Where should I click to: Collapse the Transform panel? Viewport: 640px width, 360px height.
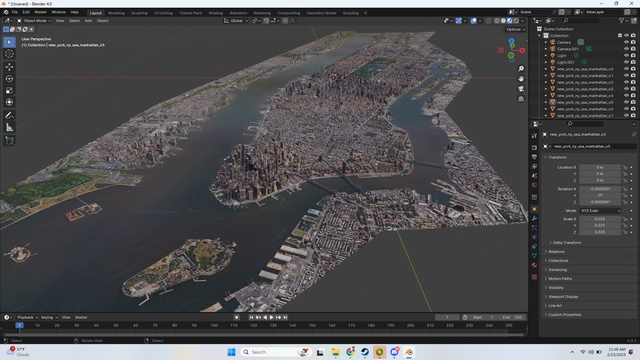(x=557, y=157)
